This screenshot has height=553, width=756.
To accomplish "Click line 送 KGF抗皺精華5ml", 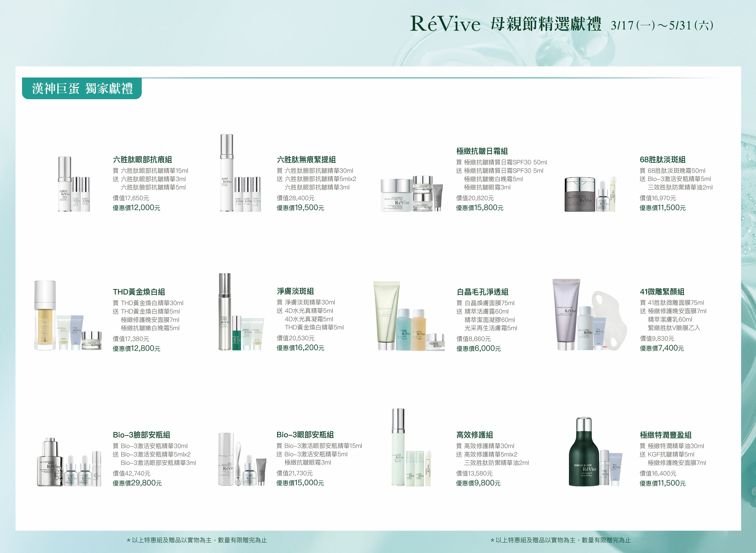I will pyautogui.click(x=667, y=455).
